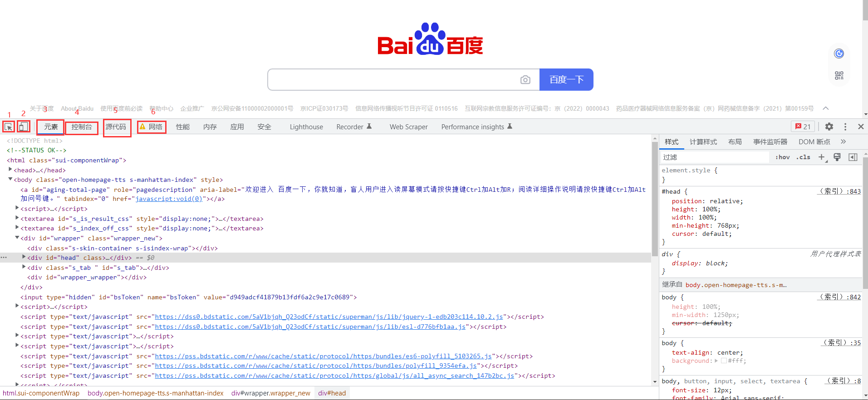Close the DevTools panel
868x400 pixels.
[x=861, y=127]
